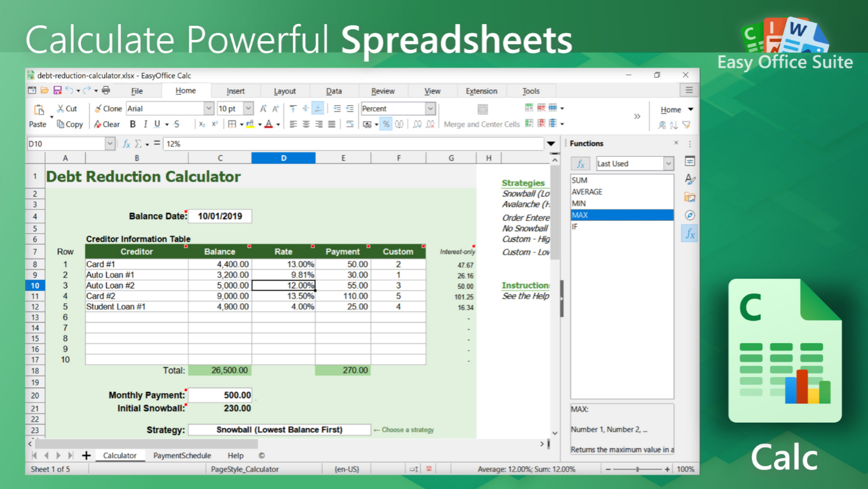Image resolution: width=868 pixels, height=489 pixels.
Task: Expand the Last Used function category dropdown
Action: [x=668, y=164]
